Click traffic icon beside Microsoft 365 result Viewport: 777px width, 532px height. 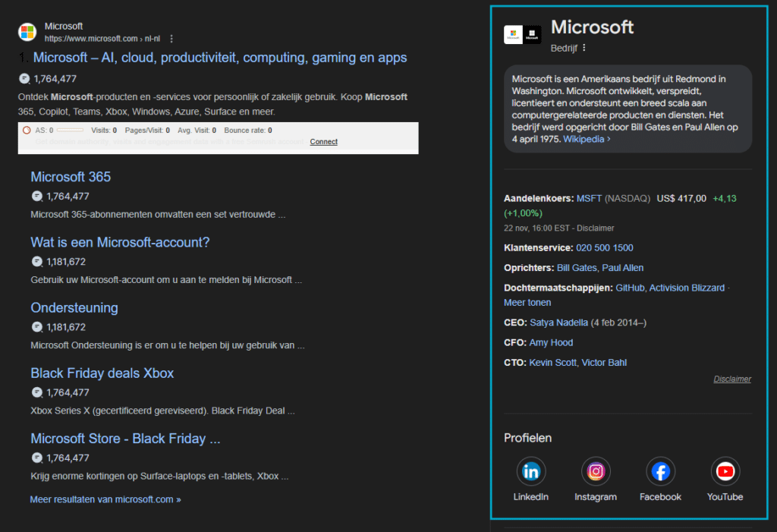tap(37, 197)
